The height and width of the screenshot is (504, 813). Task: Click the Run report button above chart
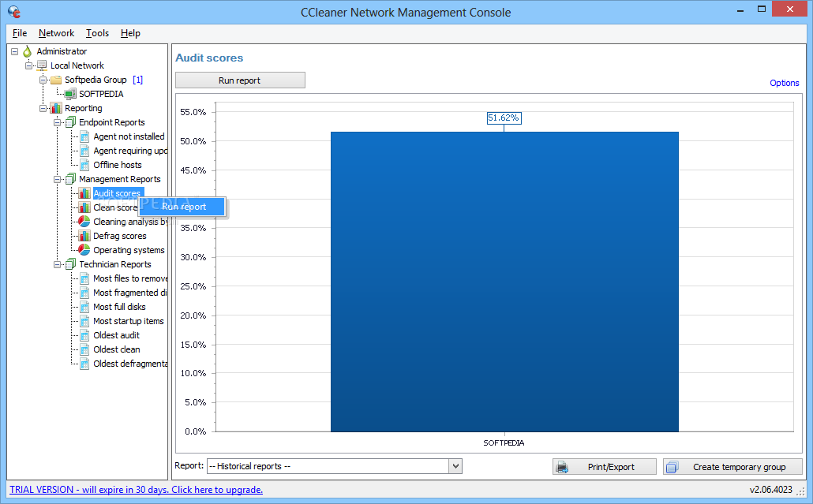click(240, 80)
